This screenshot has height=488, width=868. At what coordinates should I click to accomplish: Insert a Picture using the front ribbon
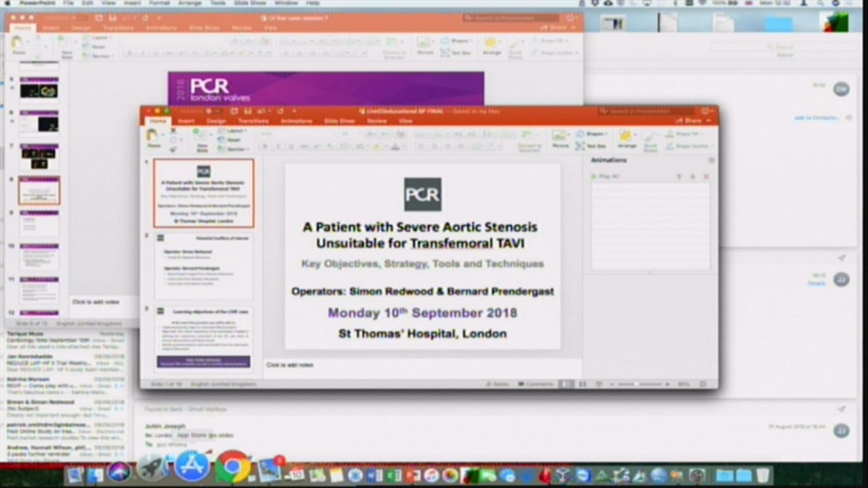click(x=560, y=138)
